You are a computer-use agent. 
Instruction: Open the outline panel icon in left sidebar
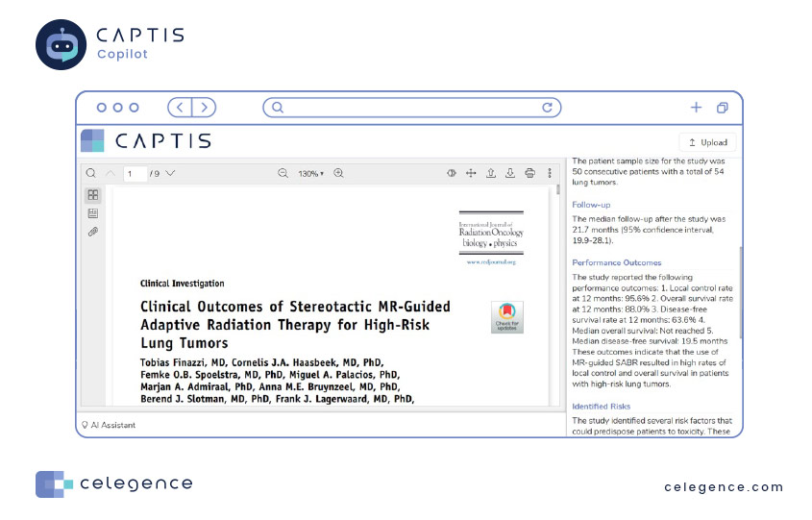tap(93, 213)
